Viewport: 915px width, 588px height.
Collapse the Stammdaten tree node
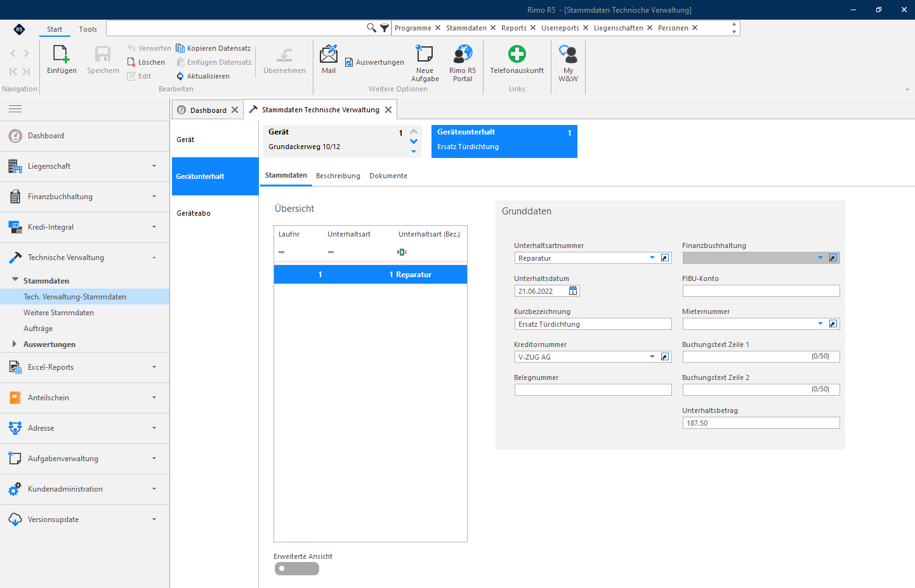(x=15, y=280)
